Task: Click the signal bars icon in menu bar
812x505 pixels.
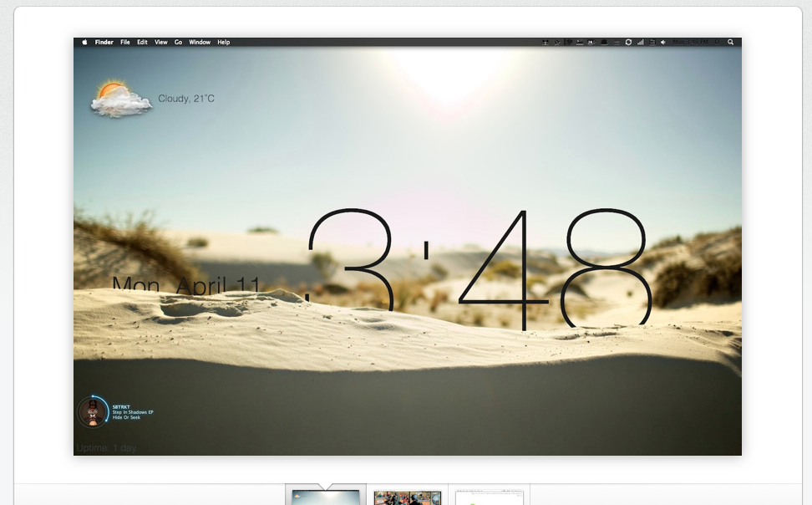Action: click(x=641, y=43)
